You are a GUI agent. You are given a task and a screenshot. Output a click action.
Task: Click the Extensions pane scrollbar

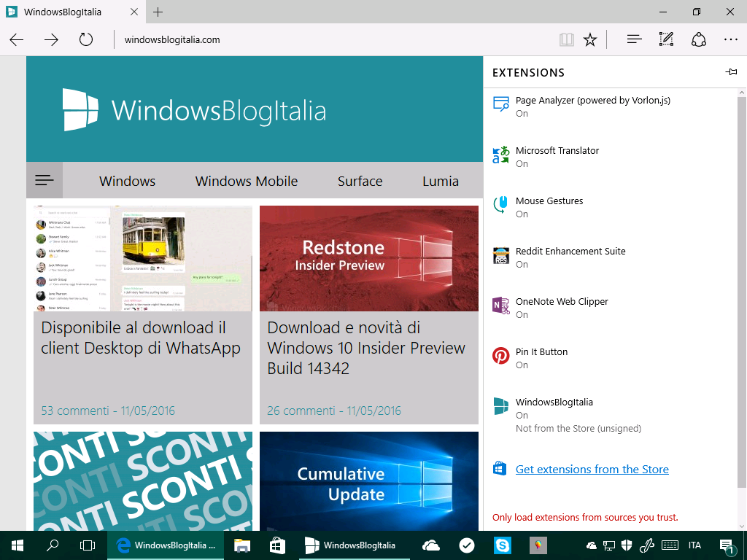click(741, 292)
